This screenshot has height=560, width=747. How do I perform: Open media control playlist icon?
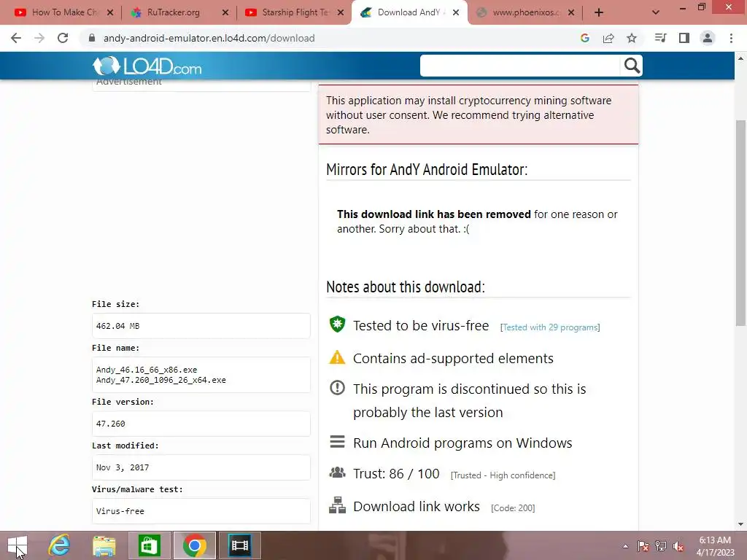[660, 38]
